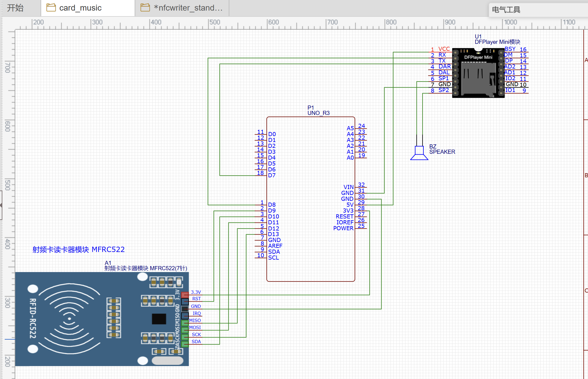The height and width of the screenshot is (379, 588).
Task: Click the D13 pin label on UNO_R3
Action: [273, 234]
